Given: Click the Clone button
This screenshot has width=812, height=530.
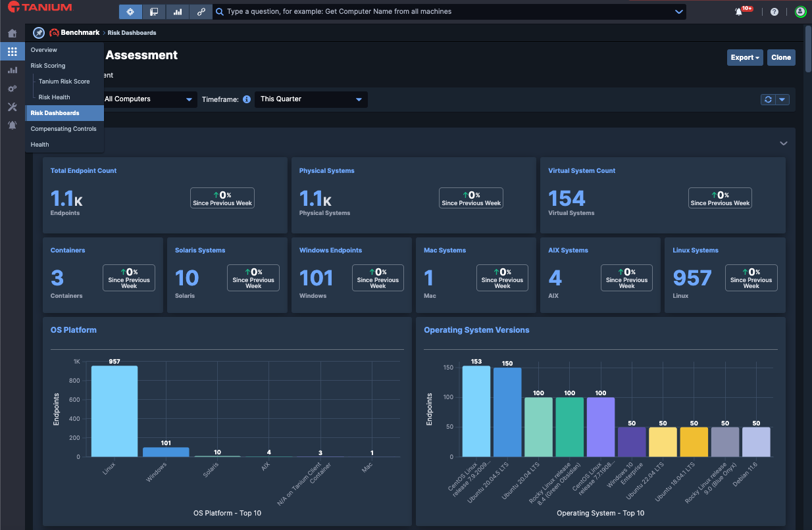Looking at the screenshot, I should point(781,58).
